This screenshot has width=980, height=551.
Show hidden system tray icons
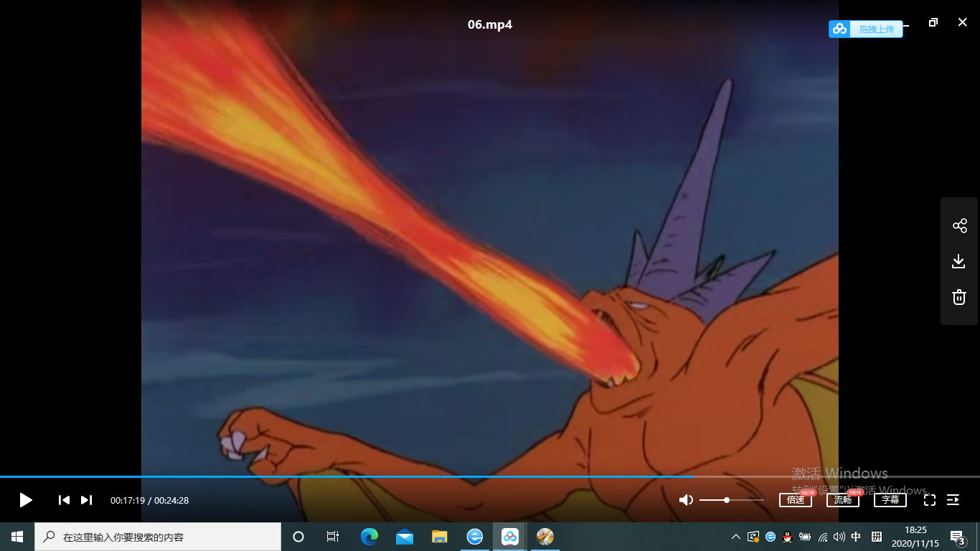[x=736, y=537]
